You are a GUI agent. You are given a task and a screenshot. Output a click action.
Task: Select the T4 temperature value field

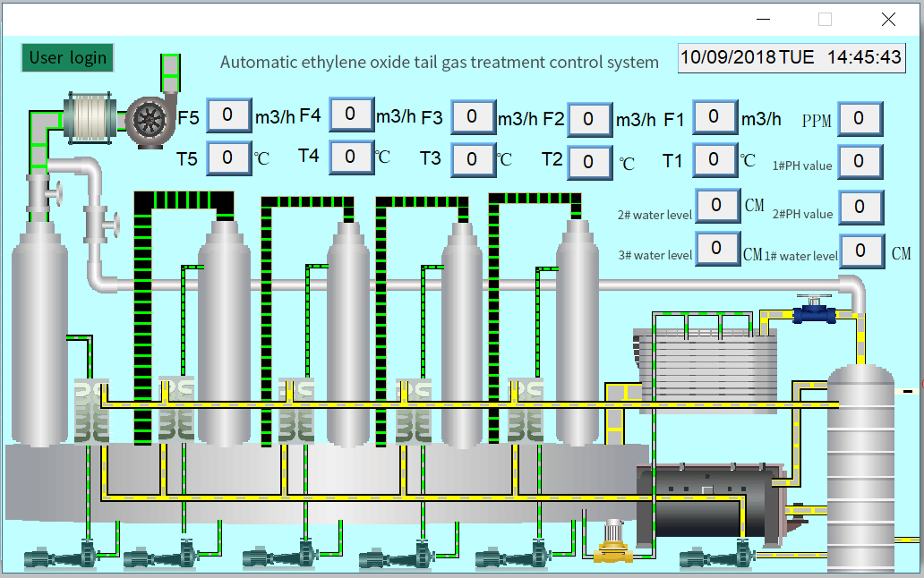[350, 157]
